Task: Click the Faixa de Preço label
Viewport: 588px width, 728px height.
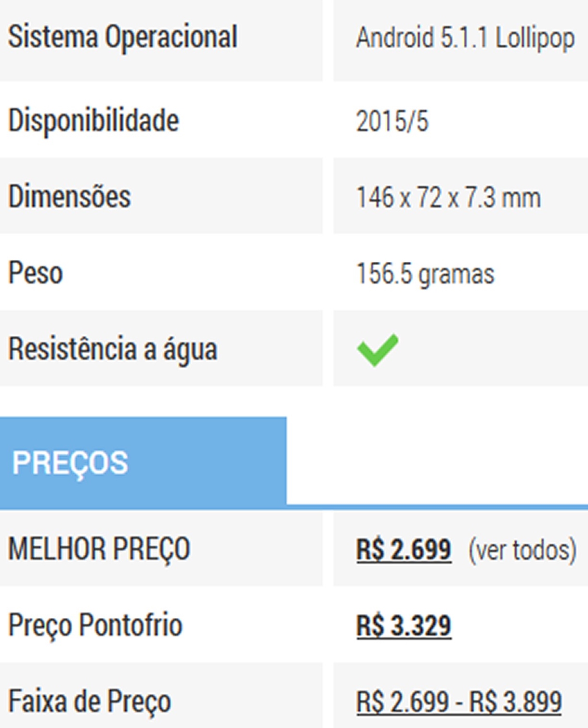Action: 90,701
